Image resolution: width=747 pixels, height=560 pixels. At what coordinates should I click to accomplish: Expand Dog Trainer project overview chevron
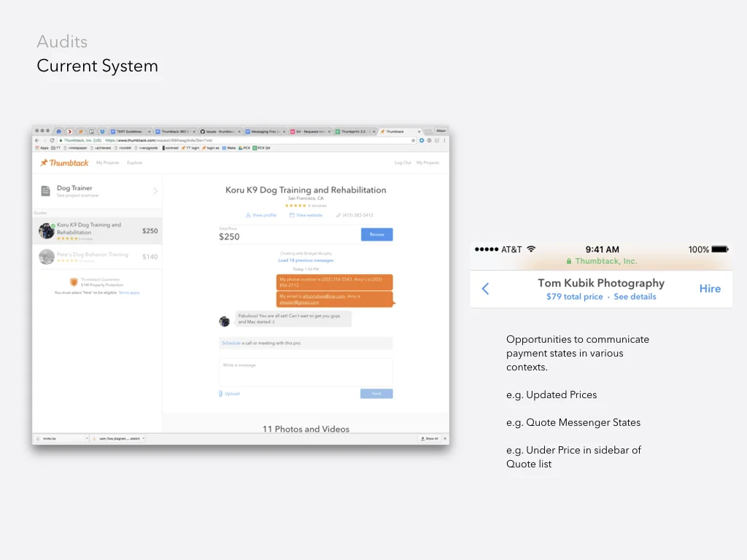click(155, 191)
